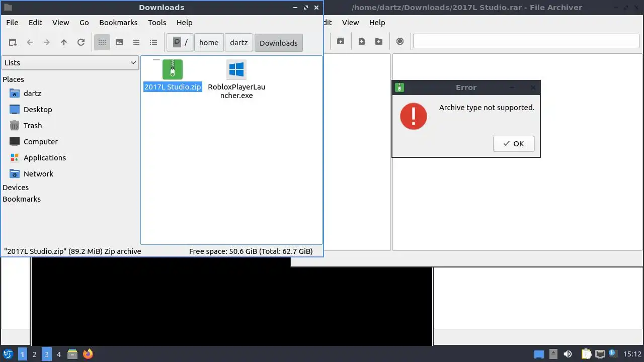Click the stop icon in File Archiver toolbar
Viewport: 644px width, 362px height.
pos(400,41)
